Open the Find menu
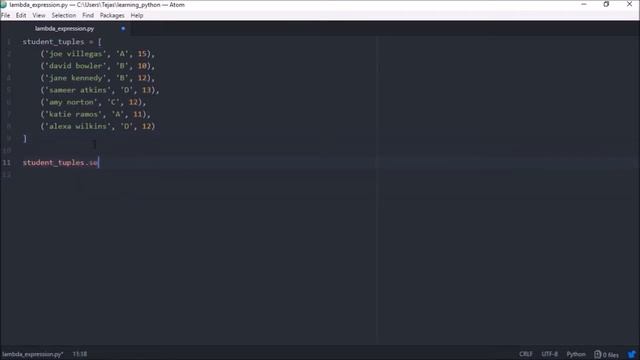This screenshot has width=640, height=360. point(88,16)
